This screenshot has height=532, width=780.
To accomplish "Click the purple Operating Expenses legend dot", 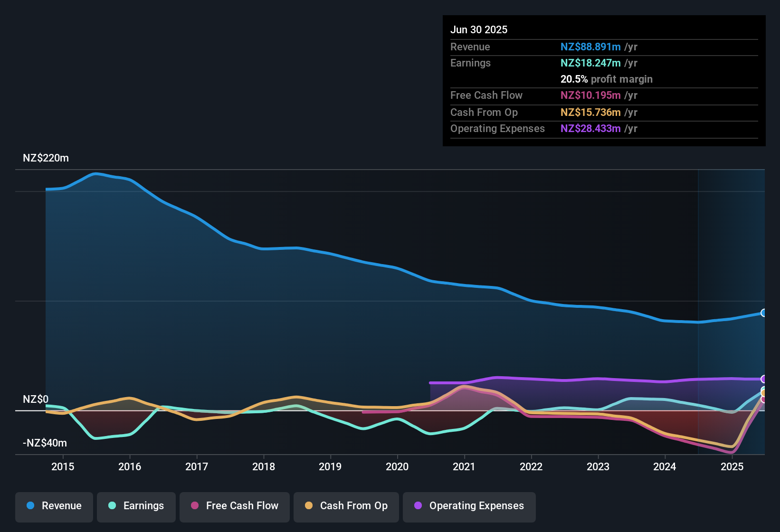I will [418, 506].
